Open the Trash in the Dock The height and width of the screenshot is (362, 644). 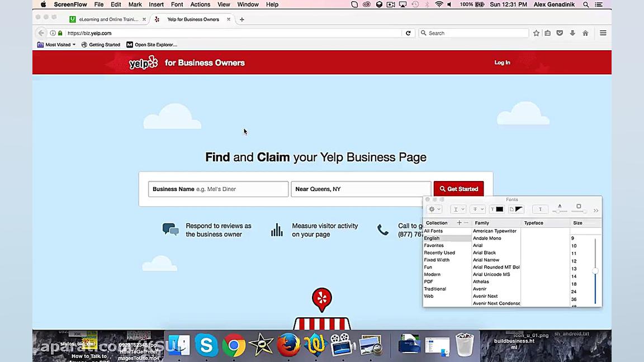(464, 345)
